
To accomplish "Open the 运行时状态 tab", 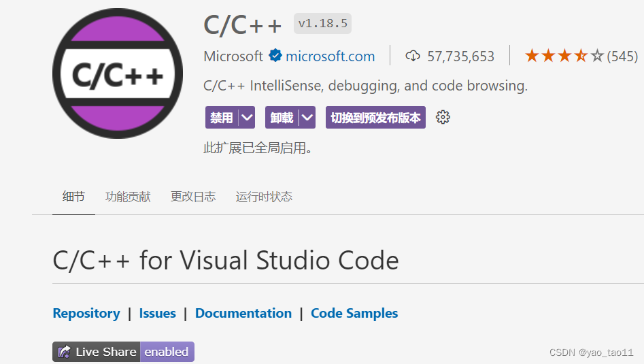I will pos(264,197).
